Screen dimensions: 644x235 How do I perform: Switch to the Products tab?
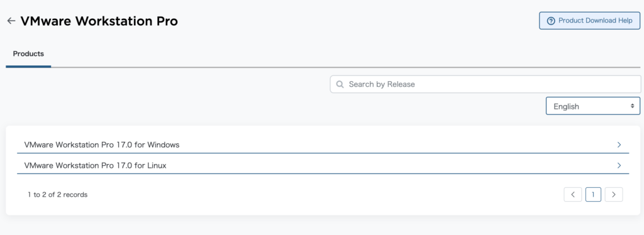tap(28, 54)
